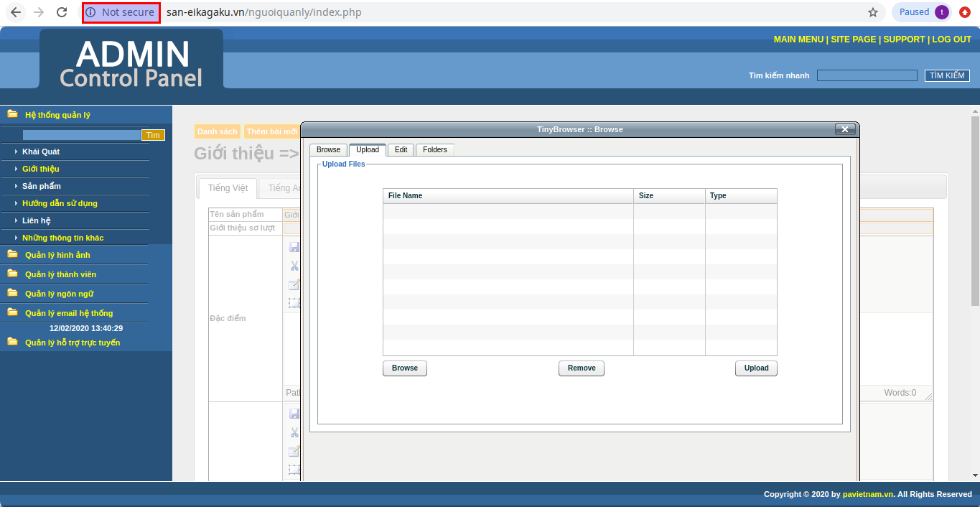Open pavietnam.vn footer link
Viewport: 980px width, 507px height.
[x=869, y=494]
